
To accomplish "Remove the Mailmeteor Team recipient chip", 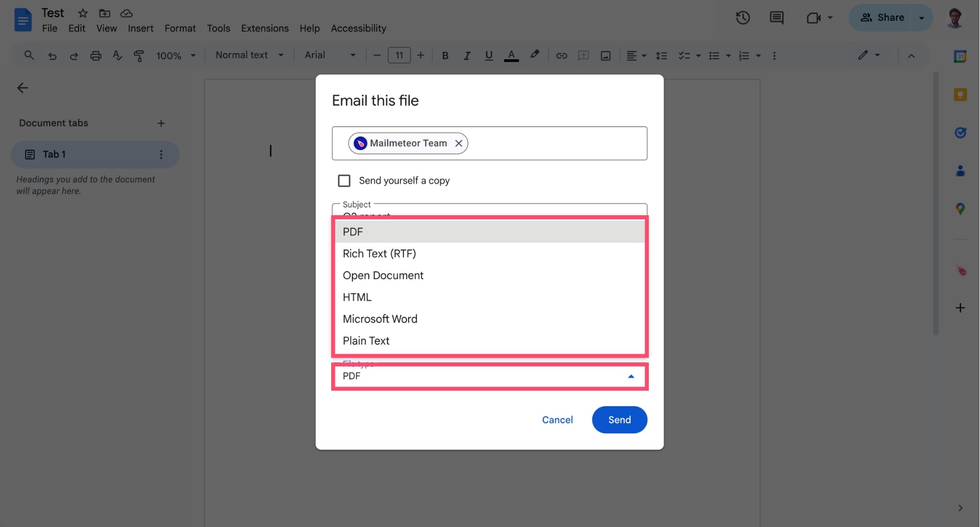I will (458, 143).
